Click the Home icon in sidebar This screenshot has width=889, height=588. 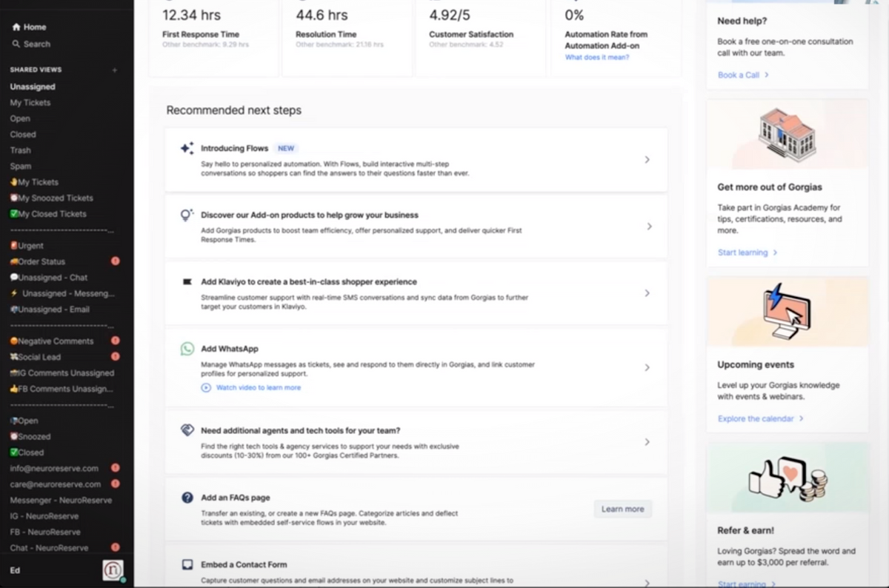[16, 27]
